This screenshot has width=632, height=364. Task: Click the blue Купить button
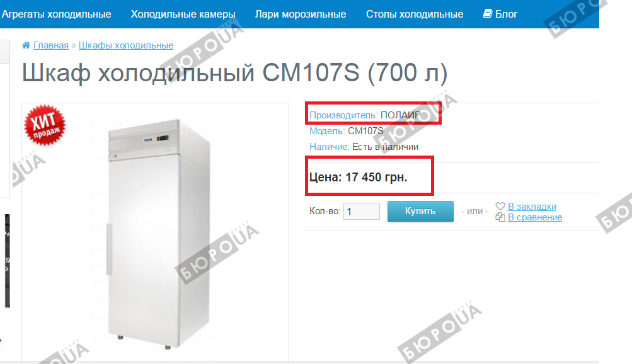click(x=420, y=212)
